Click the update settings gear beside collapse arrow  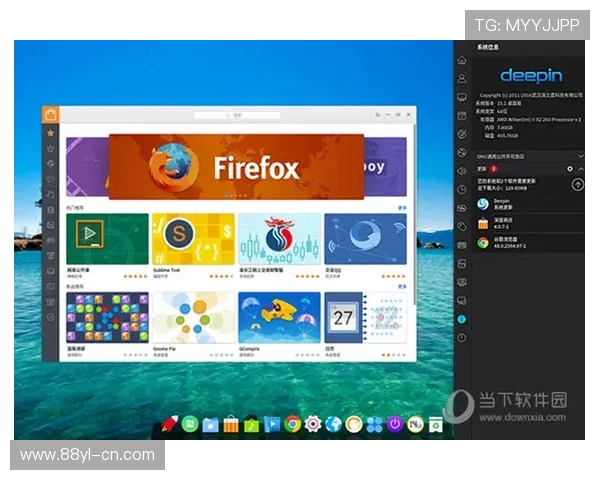[570, 169]
